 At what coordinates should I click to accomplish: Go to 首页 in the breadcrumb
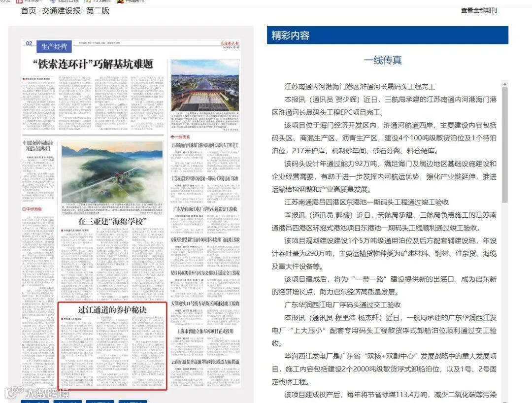coord(28,11)
